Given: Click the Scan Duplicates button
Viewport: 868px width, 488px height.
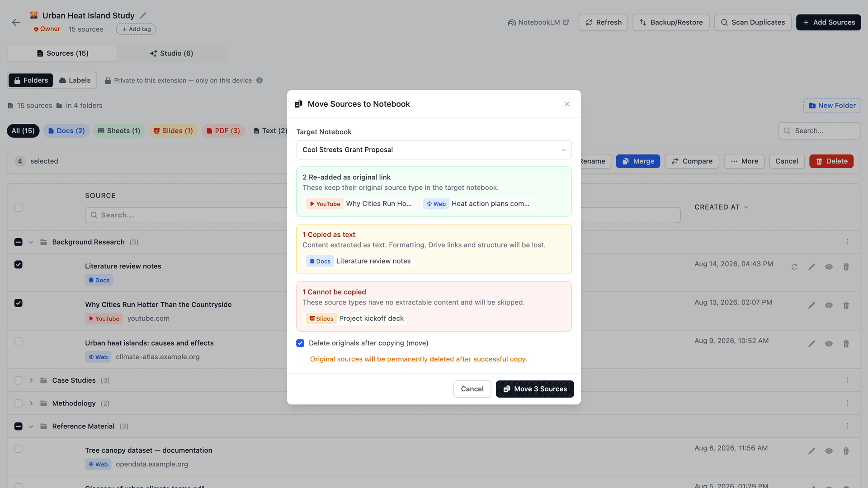Looking at the screenshot, I should click(x=752, y=22).
